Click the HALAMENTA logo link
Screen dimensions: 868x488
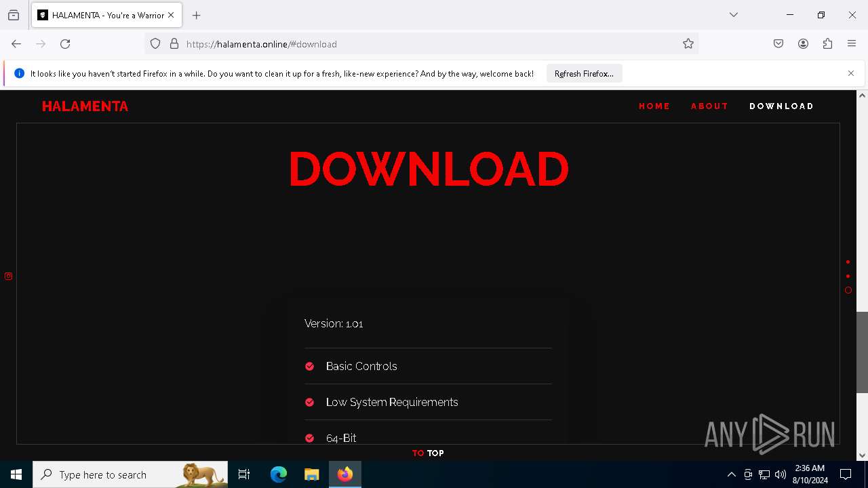point(85,106)
